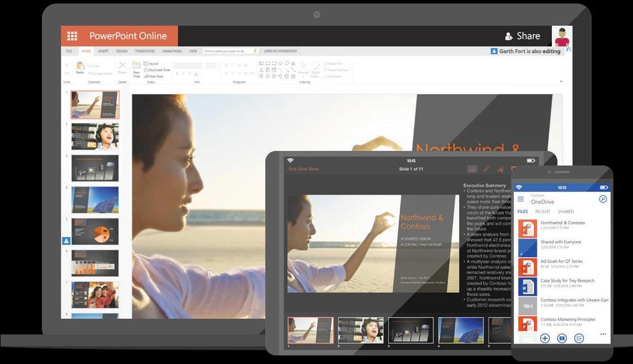Click Duplicate Slide in the ribbon
The width and height of the screenshot is (633, 364).
157,70
